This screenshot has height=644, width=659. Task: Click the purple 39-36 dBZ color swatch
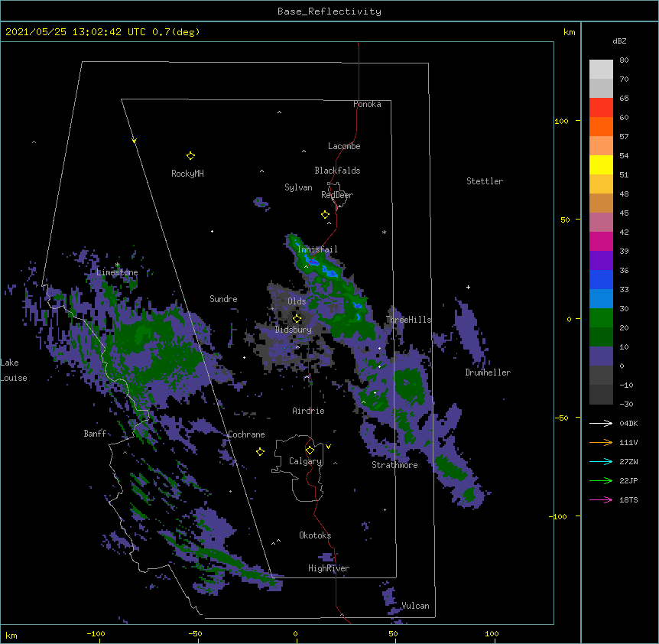click(x=601, y=261)
